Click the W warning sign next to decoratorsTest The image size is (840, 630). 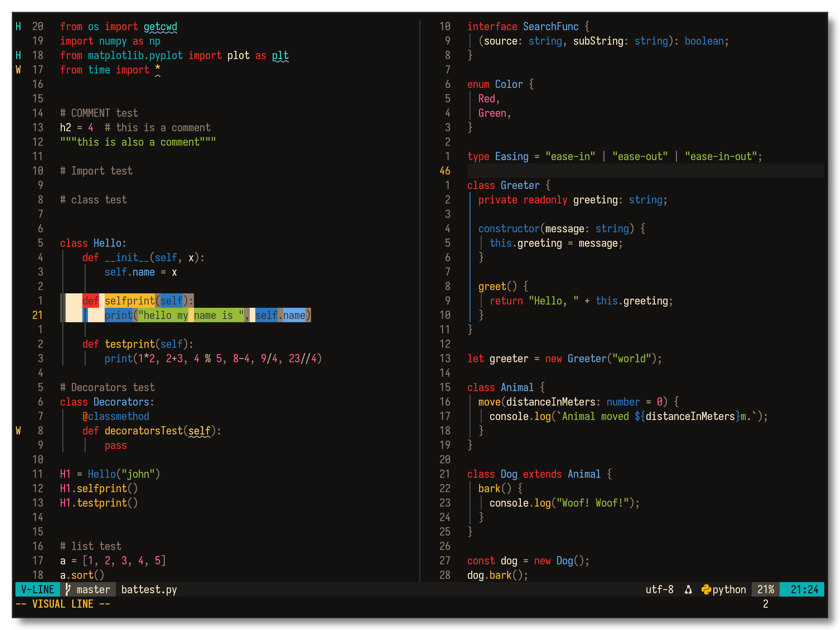18,430
